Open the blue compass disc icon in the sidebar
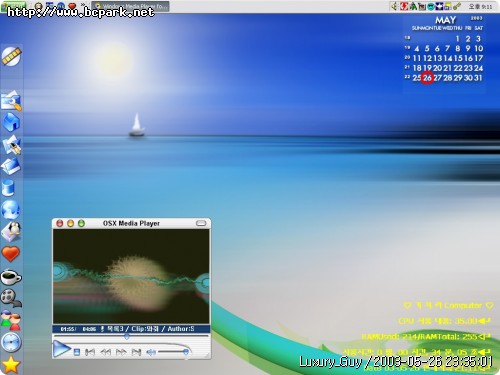Screen dimensions: 500x375 coord(11,342)
